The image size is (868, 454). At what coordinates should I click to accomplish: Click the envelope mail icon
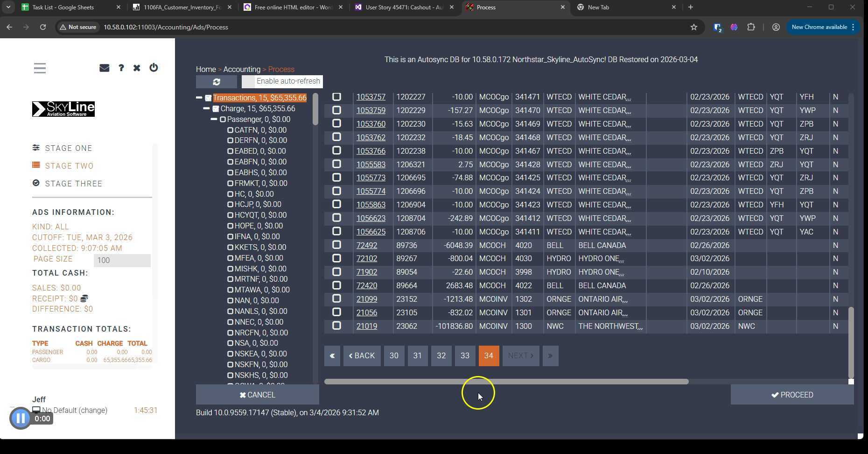tap(104, 68)
